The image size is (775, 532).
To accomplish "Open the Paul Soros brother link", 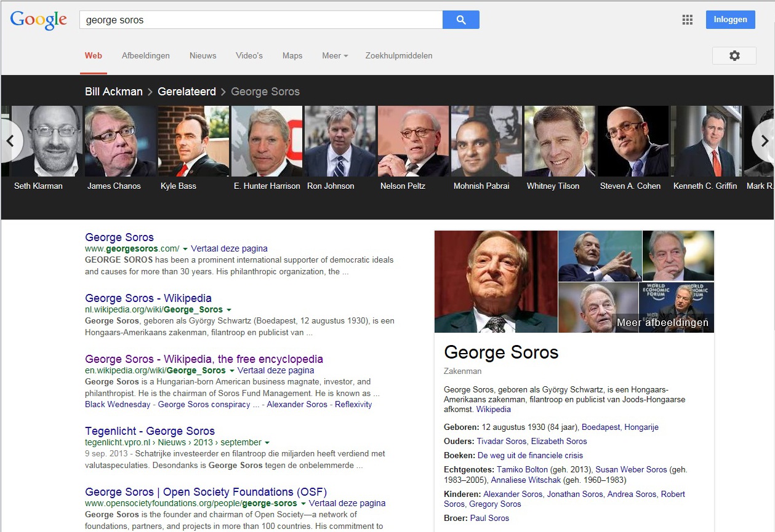I will 490,518.
